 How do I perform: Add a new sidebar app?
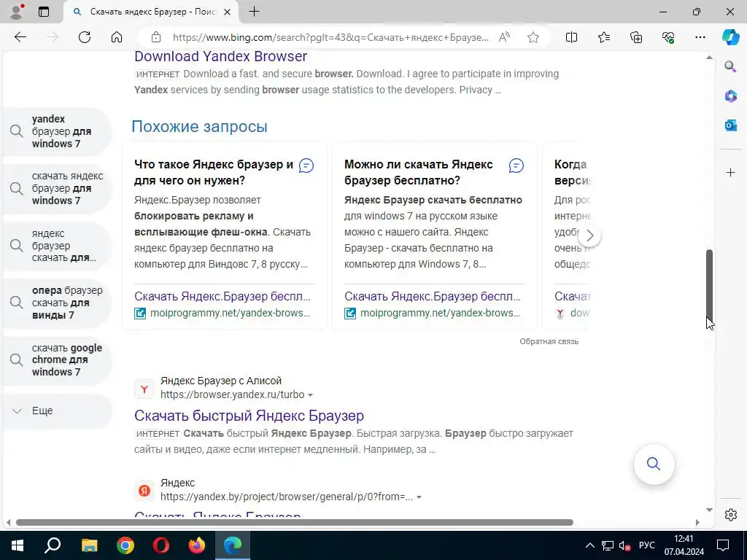click(x=730, y=172)
